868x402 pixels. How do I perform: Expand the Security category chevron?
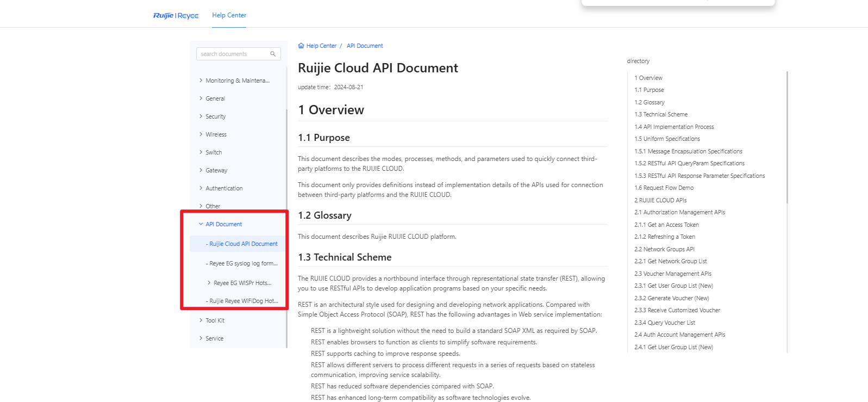pyautogui.click(x=201, y=116)
